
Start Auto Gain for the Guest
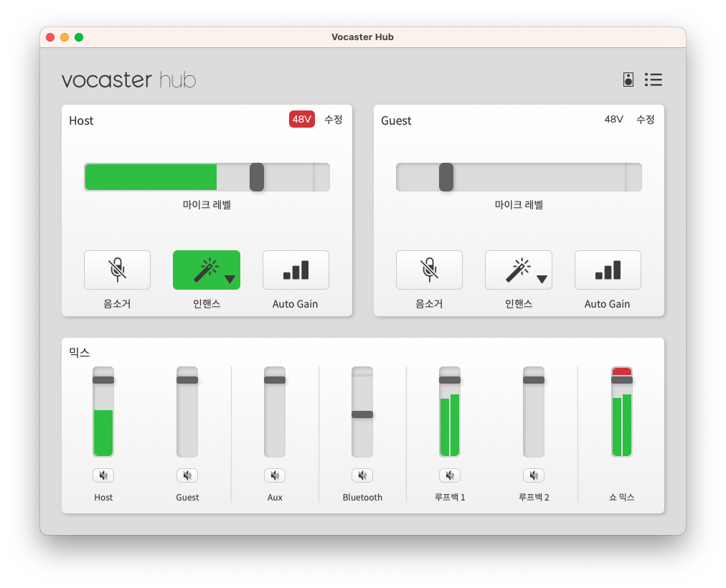[x=608, y=270]
